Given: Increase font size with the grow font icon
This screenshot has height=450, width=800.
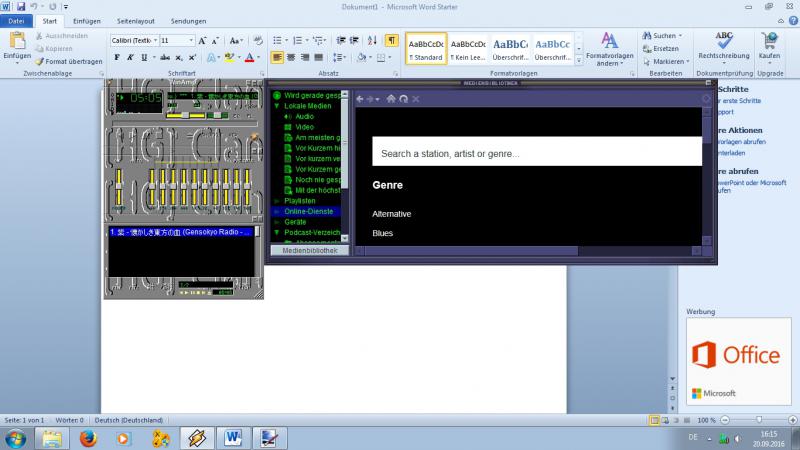Looking at the screenshot, I should (x=202, y=41).
